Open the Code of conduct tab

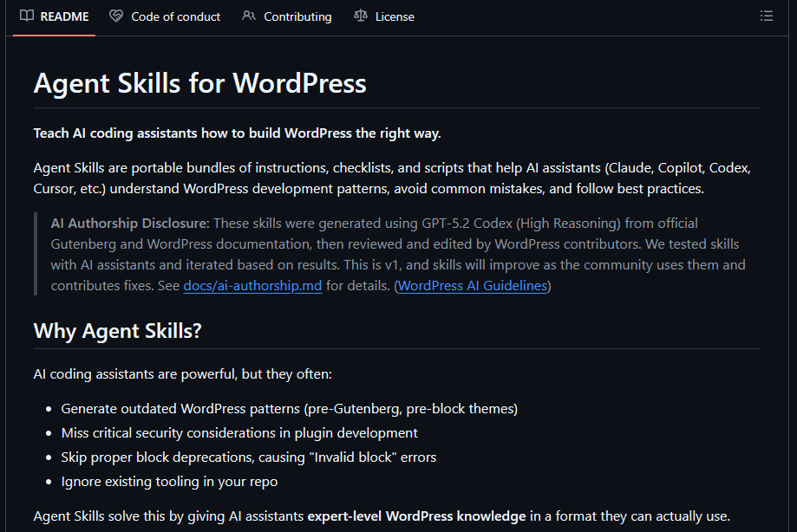[x=175, y=16]
